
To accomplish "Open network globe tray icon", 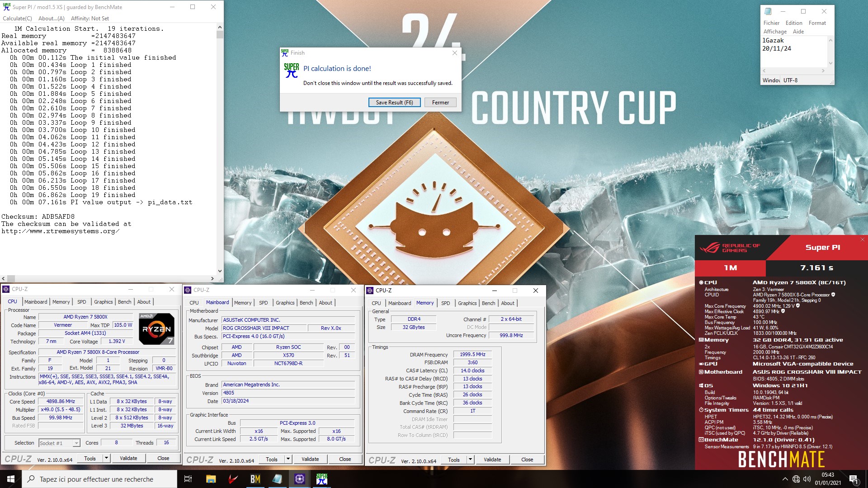I will click(x=796, y=479).
